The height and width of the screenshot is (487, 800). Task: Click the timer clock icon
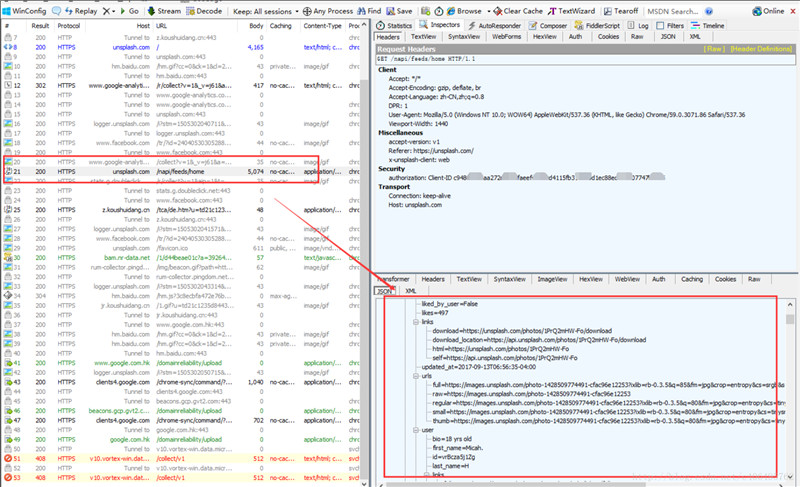click(x=439, y=11)
